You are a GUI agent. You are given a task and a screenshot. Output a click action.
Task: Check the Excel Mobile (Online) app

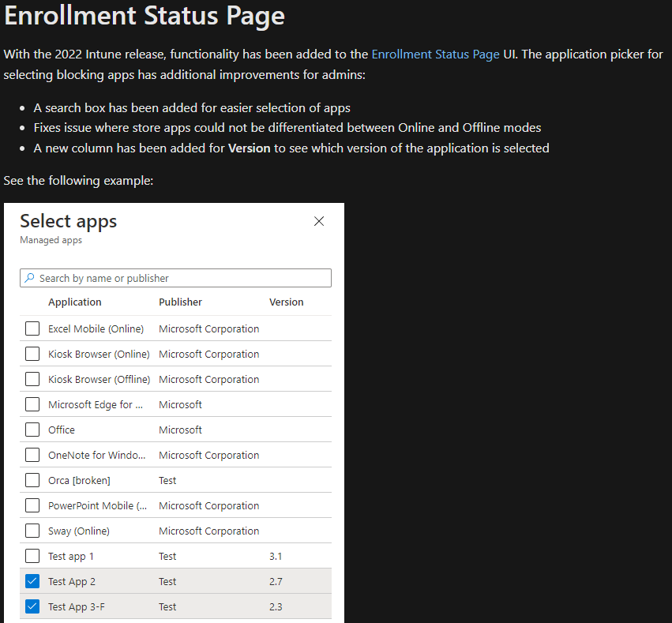click(31, 328)
